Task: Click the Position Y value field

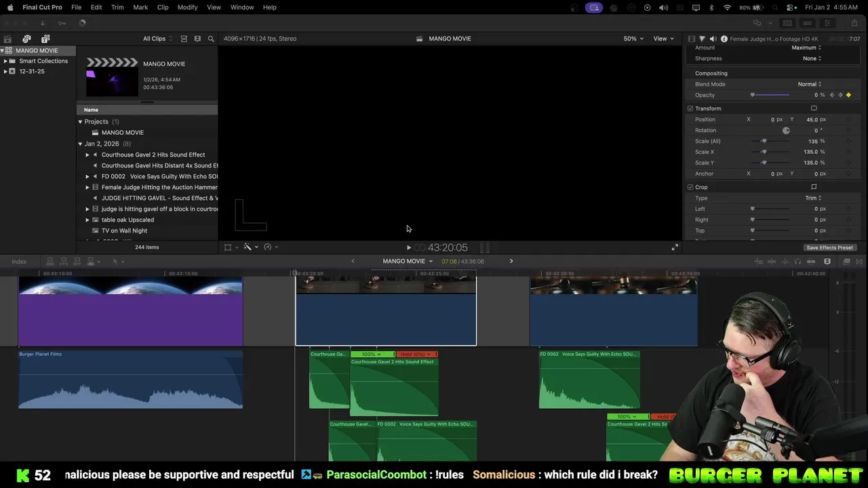Action: (811, 119)
